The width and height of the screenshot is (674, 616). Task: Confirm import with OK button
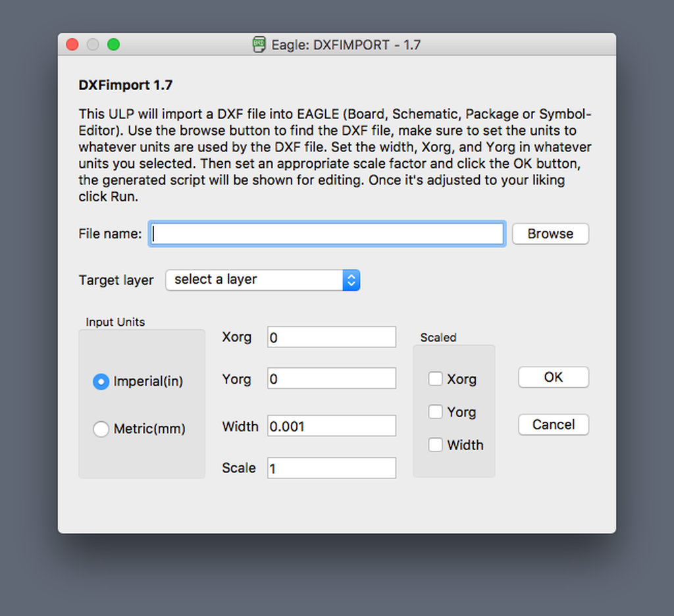(553, 377)
